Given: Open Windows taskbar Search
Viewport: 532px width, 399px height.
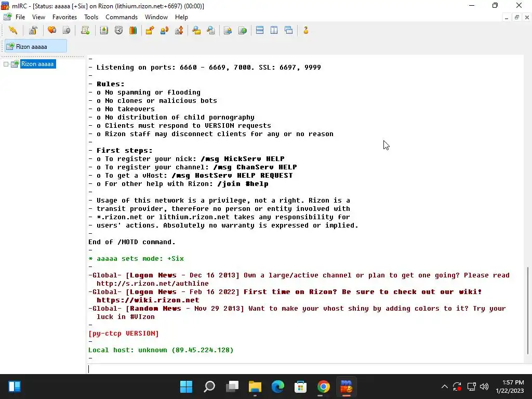Looking at the screenshot, I should (209, 387).
